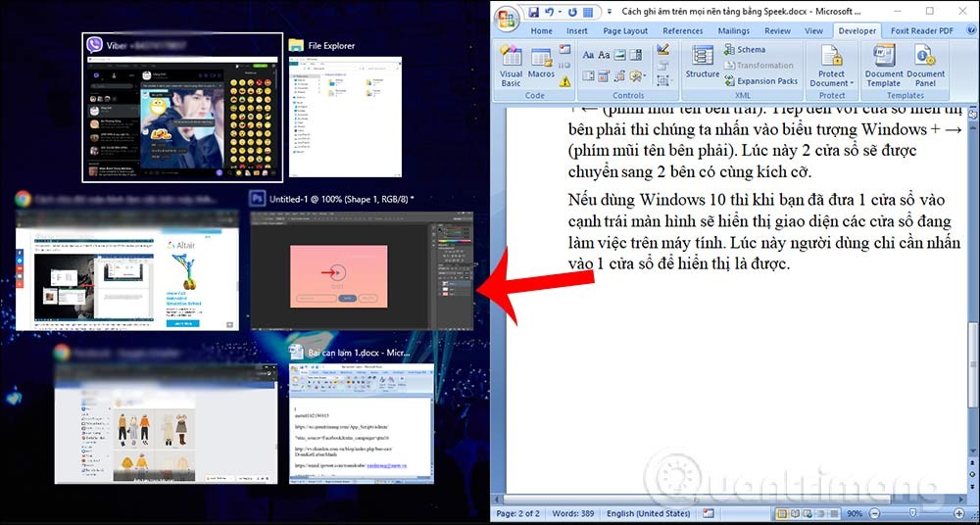
Task: Click the control Properties icon in Controls group
Action: pos(663,66)
